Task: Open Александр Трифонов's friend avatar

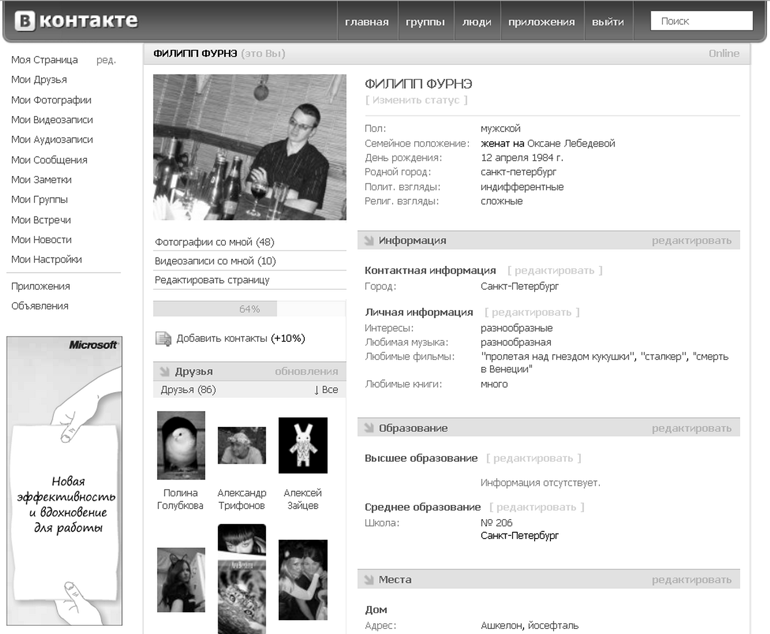Action: (242, 446)
